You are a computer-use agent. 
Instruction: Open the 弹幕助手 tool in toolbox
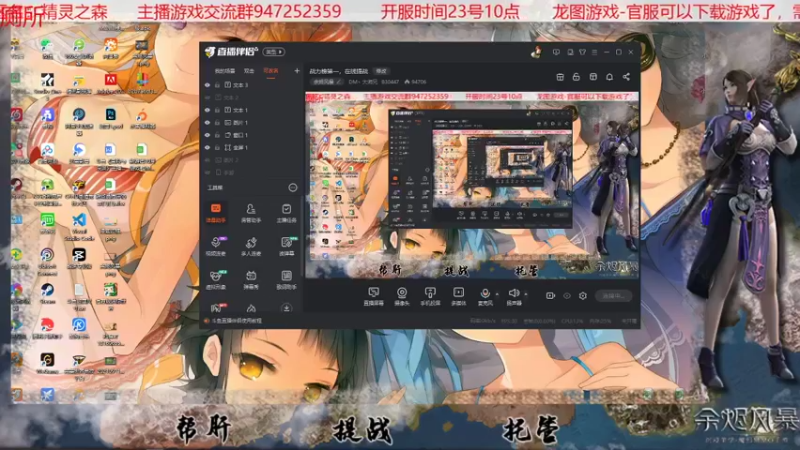tap(216, 213)
